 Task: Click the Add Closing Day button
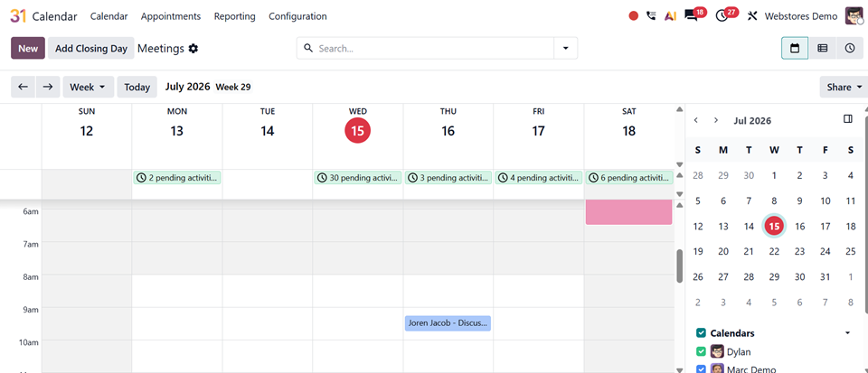click(91, 48)
